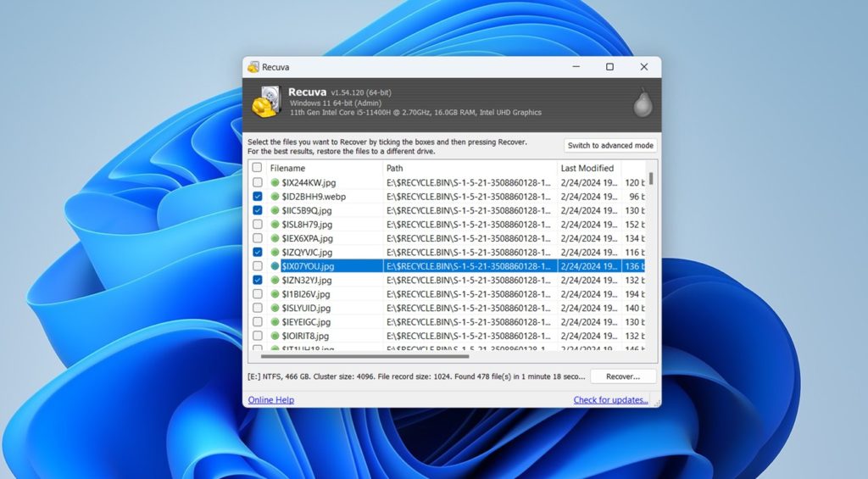Enable the checkbox for $IEX6XPA.jpg
868x479 pixels.
coord(258,238)
